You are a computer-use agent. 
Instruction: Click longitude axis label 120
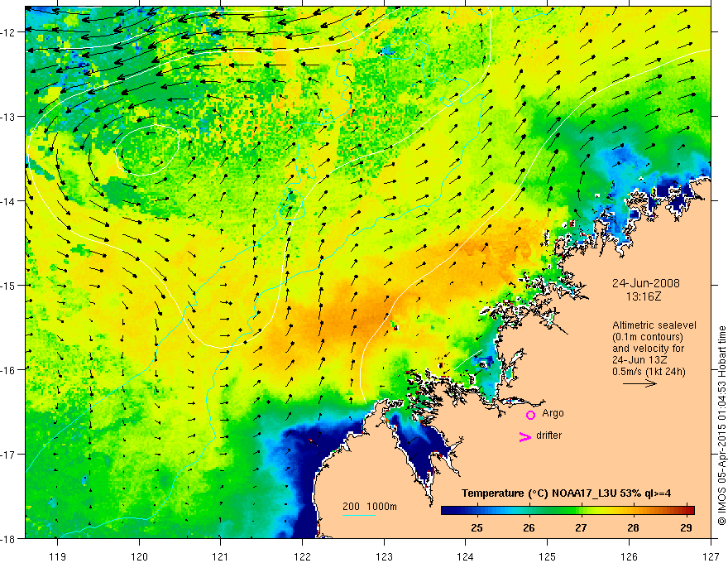[139, 556]
